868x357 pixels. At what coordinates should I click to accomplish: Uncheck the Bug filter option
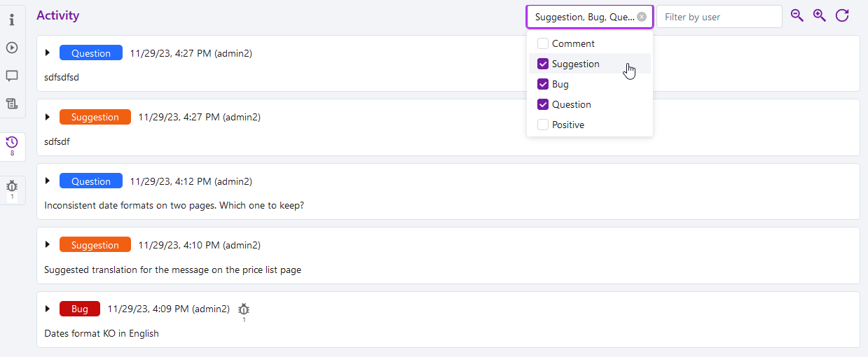point(543,84)
